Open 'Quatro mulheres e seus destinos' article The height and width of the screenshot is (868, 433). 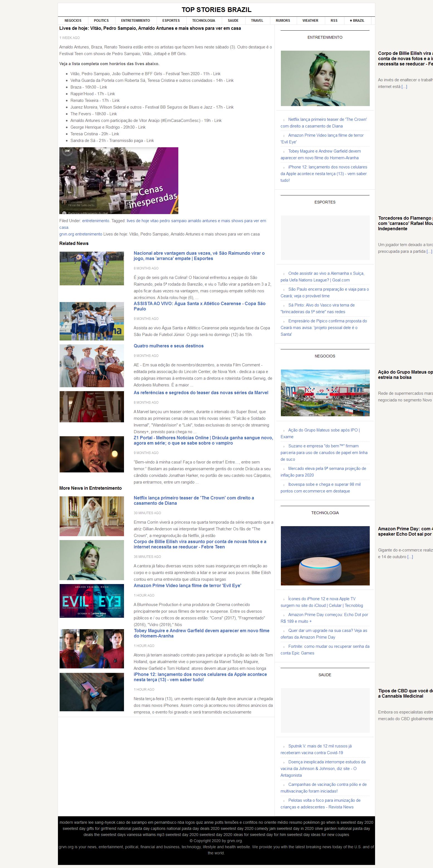click(168, 346)
